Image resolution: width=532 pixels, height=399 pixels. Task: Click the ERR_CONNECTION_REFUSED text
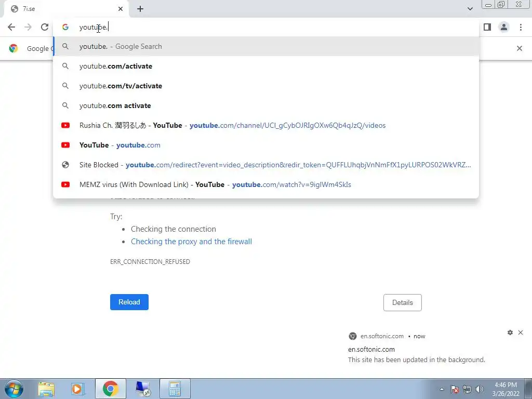[x=150, y=262]
